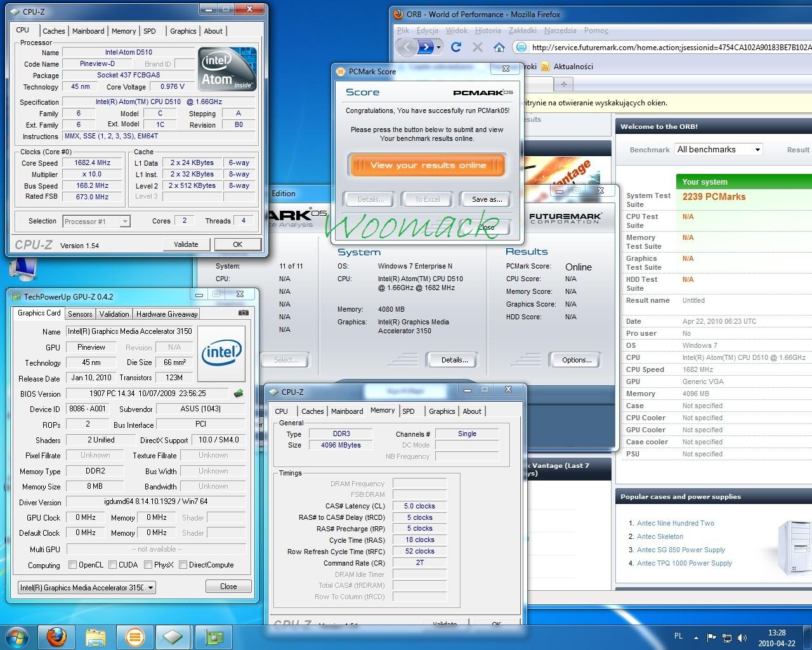Open the Historia menu in Firefox
The width and height of the screenshot is (812, 650).
487,30
